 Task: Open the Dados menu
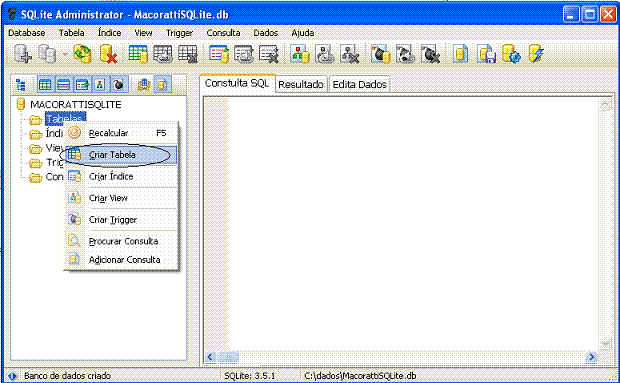coord(266,33)
